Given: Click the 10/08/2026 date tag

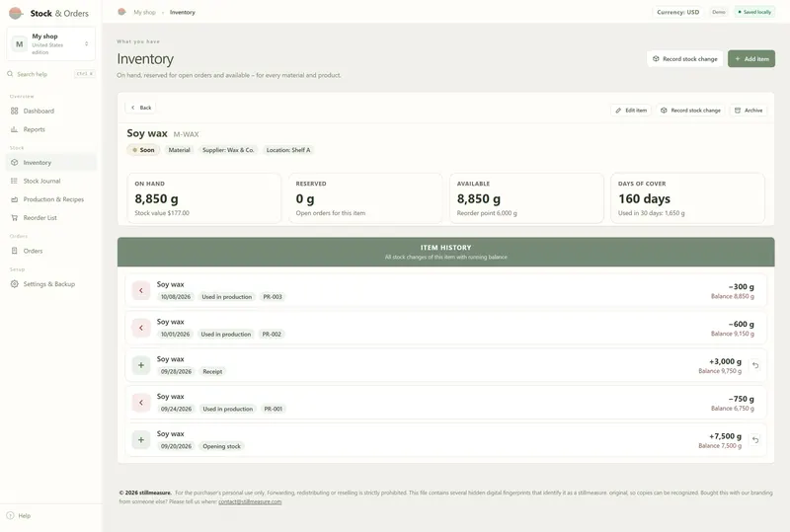Looking at the screenshot, I should (176, 297).
